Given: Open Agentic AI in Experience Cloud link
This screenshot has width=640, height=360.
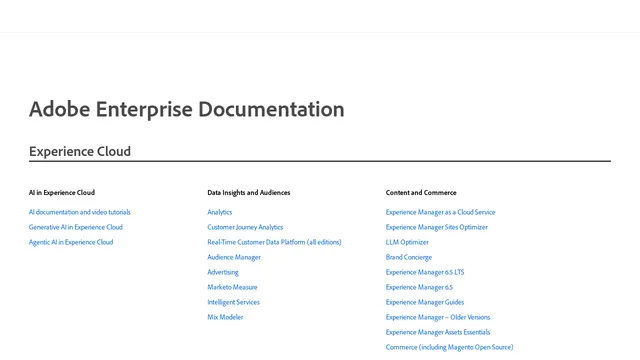Looking at the screenshot, I should pos(71,242).
